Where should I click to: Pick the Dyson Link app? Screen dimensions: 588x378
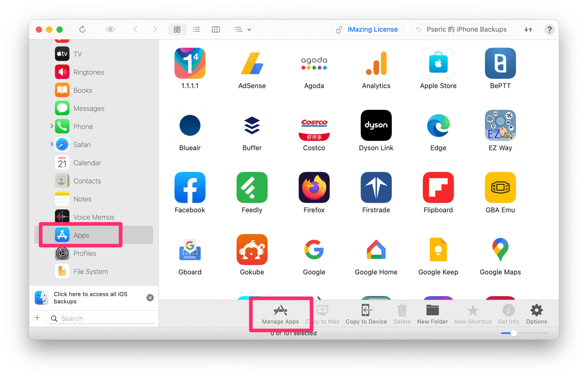pos(376,126)
